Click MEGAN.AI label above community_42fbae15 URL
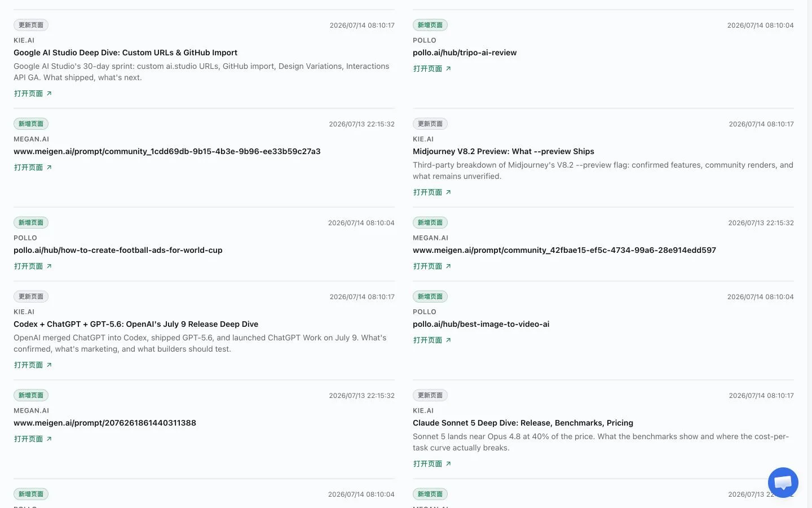Image resolution: width=812 pixels, height=508 pixels. click(431, 238)
